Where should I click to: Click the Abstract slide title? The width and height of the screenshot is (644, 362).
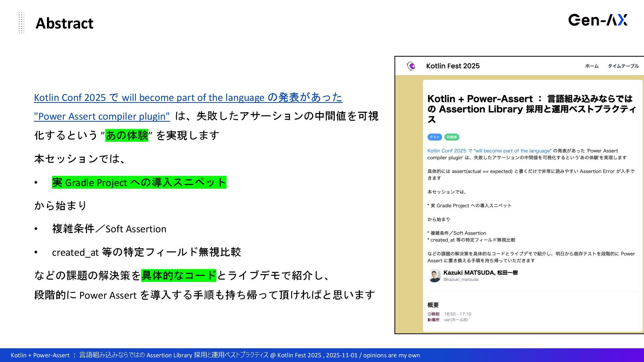(x=64, y=23)
